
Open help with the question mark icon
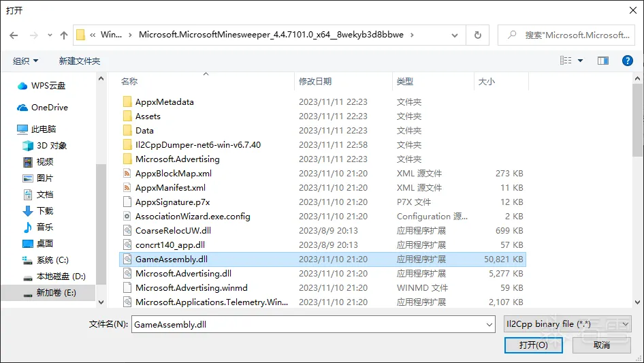pos(627,61)
